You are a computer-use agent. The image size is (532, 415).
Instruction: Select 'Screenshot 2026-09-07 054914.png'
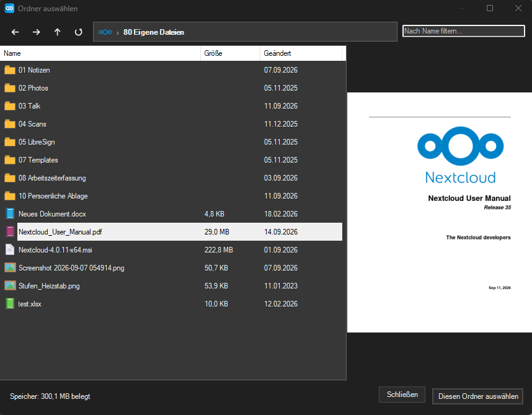coord(71,268)
